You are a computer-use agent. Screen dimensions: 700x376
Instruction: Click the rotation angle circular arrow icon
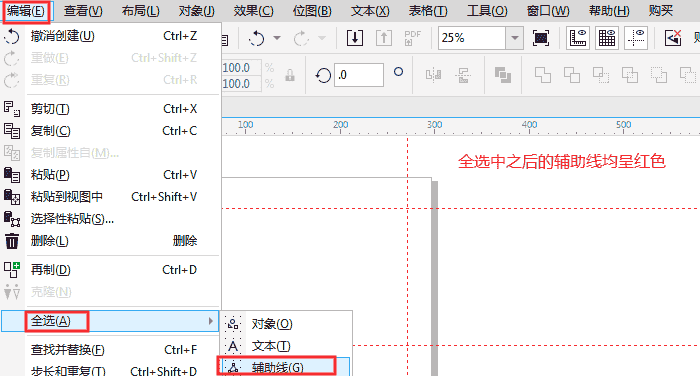323,75
